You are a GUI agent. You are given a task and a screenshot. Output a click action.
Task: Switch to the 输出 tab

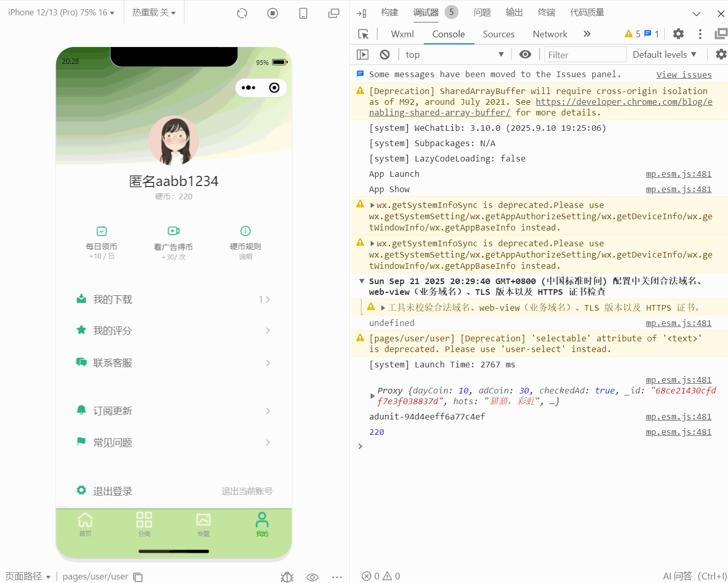coord(514,12)
